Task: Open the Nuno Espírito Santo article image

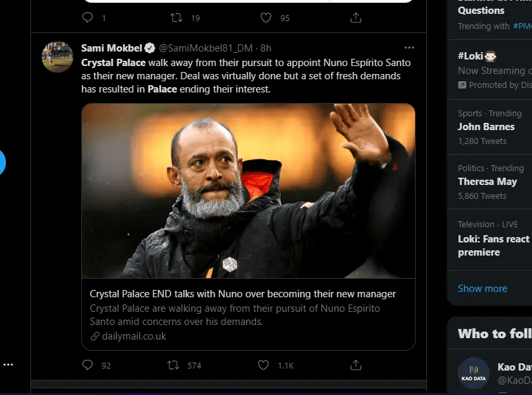Action: (248, 190)
